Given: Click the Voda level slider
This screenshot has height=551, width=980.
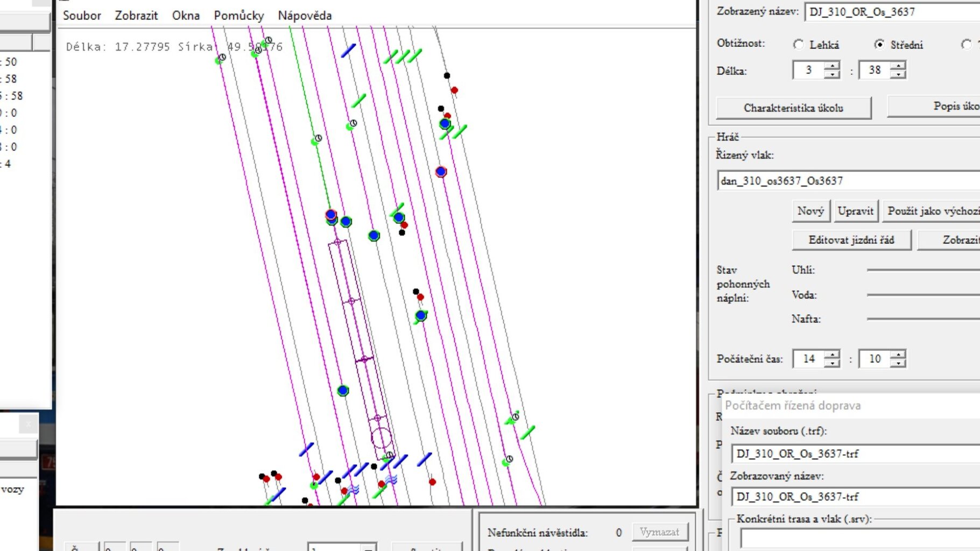Looking at the screenshot, I should pos(922,294).
